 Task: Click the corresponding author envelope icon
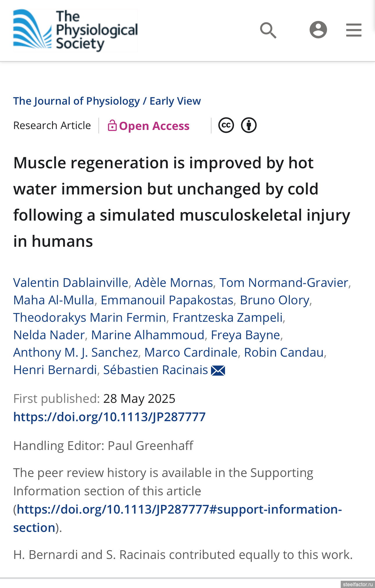point(218,371)
